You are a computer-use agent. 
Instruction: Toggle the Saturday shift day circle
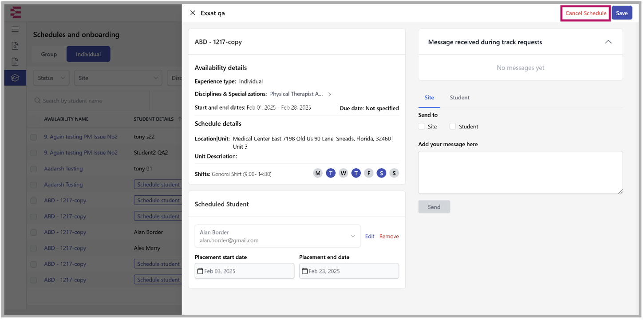[x=381, y=173]
